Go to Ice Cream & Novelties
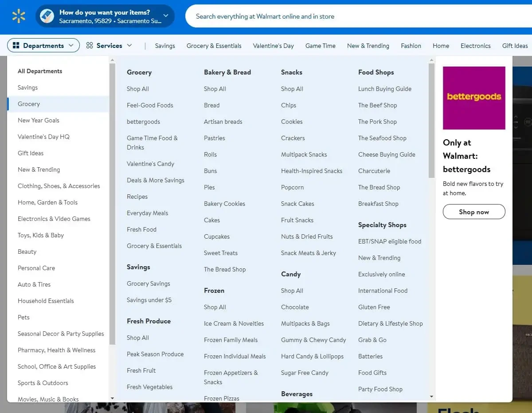The image size is (532, 413). pyautogui.click(x=234, y=323)
